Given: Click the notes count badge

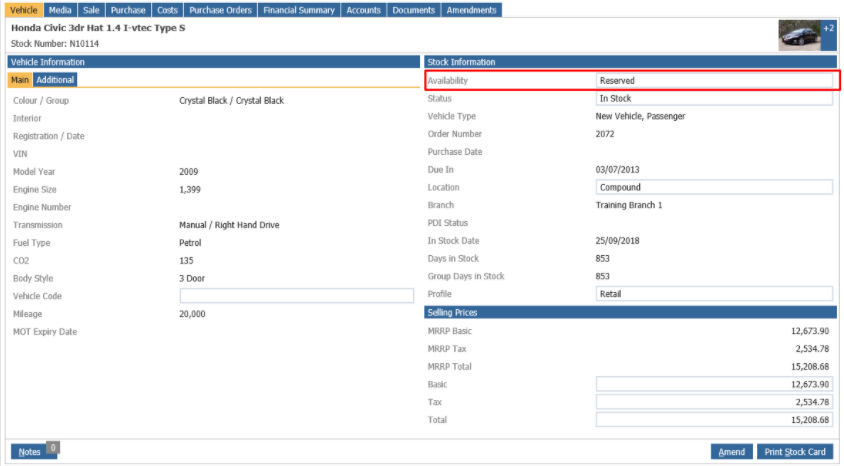Looking at the screenshot, I should 53,448.
